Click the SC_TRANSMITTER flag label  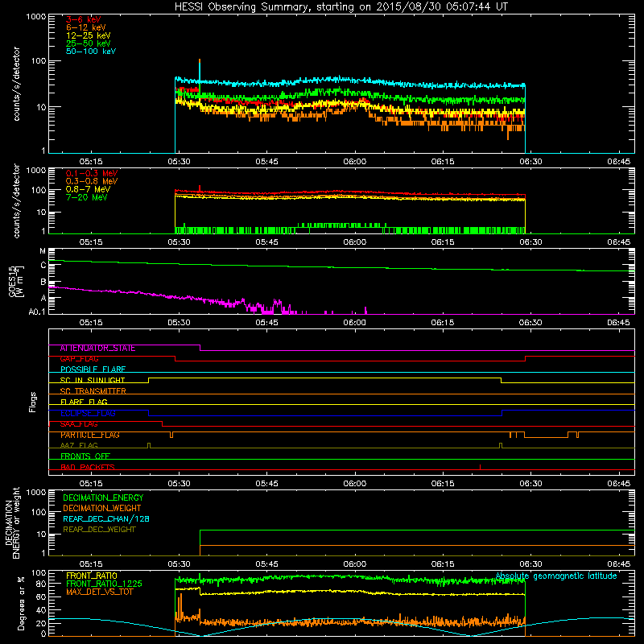click(x=93, y=391)
